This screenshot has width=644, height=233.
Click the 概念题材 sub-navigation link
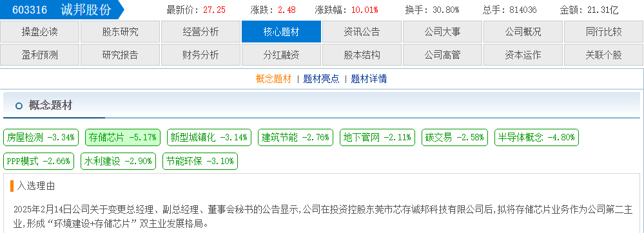(273, 79)
